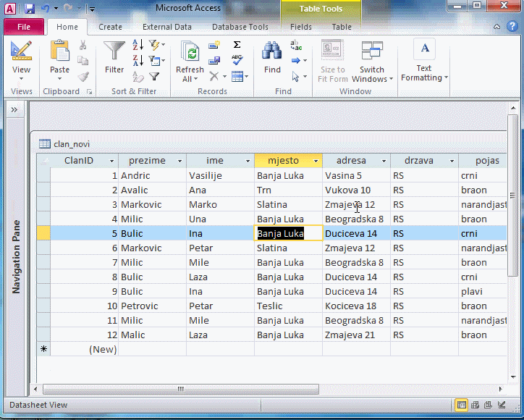The height and width of the screenshot is (420, 524).
Task: Click the Replace icon in Find group
Action: click(296, 45)
